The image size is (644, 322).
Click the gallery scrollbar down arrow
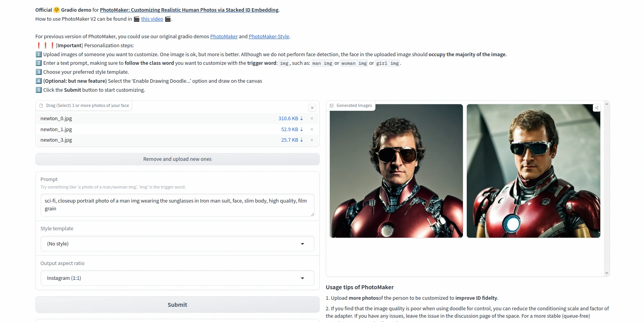[607, 273]
